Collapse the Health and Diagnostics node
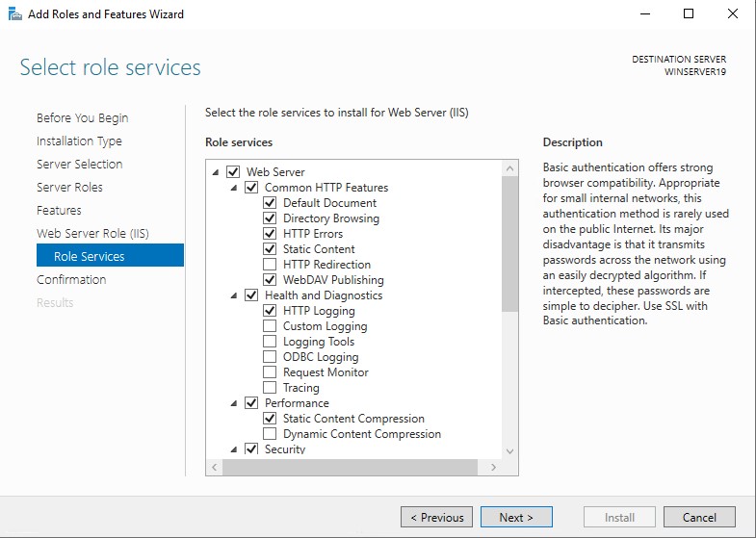756x538 pixels. pyautogui.click(x=234, y=295)
